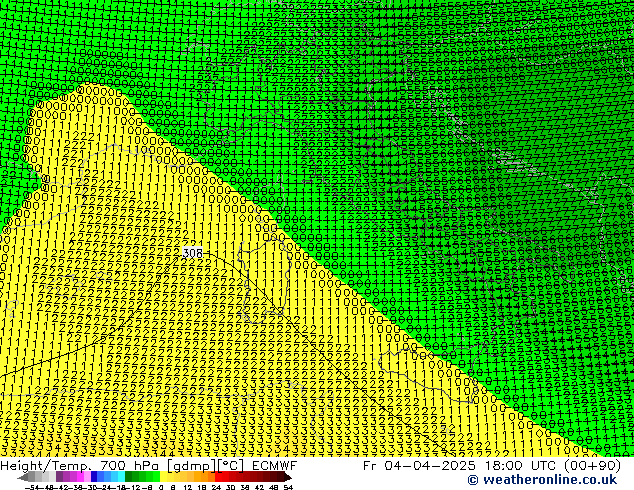634x490 pixels.
Task: Click the (00+90) forecast hour label
Action: [x=593, y=466]
